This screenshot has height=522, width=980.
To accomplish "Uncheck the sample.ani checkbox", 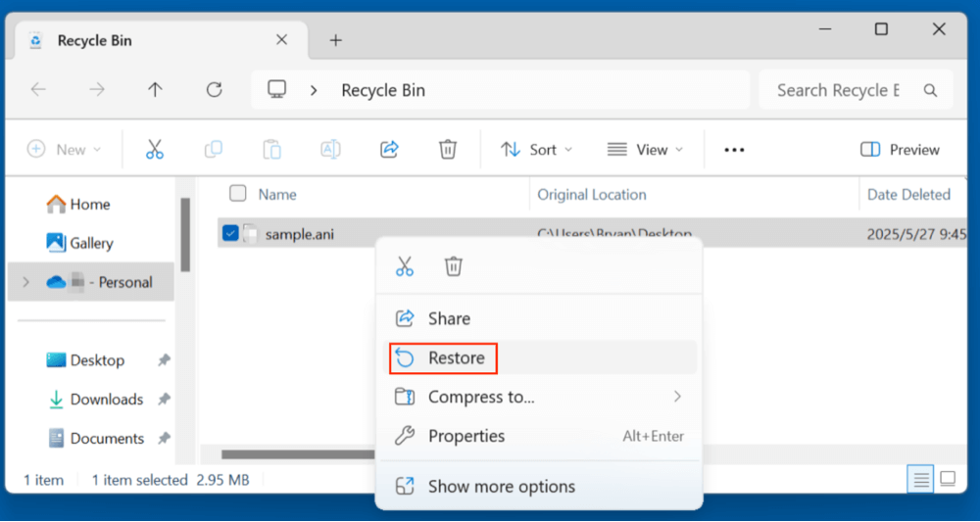I will (230, 234).
